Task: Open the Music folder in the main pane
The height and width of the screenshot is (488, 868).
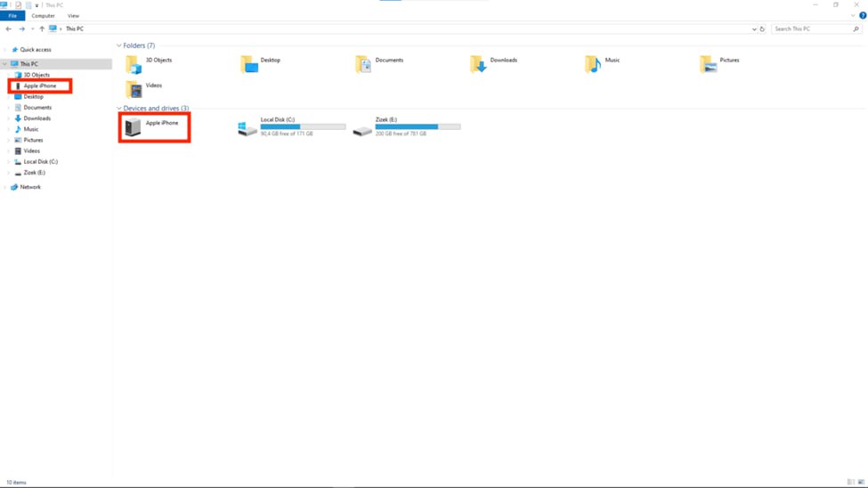Action: pos(593,64)
